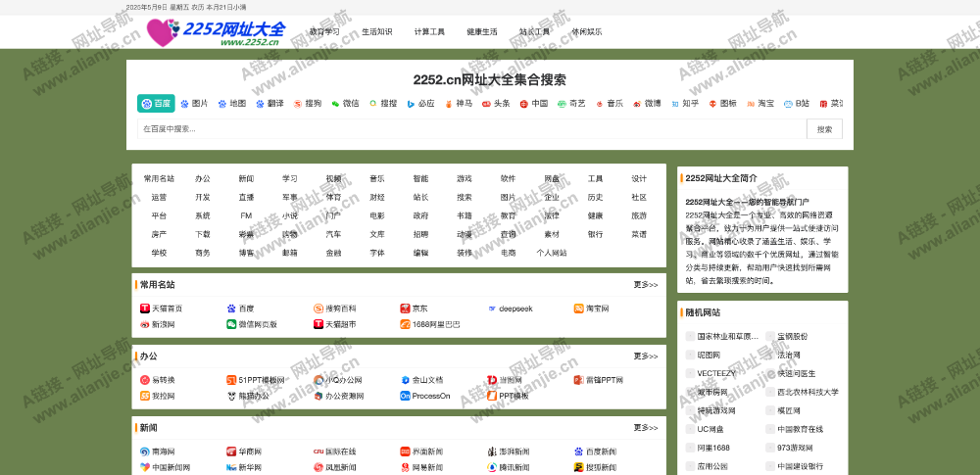This screenshot has height=475, width=980.
Task: Open 宝钢股份 in the random sites list
Action: [x=793, y=336]
